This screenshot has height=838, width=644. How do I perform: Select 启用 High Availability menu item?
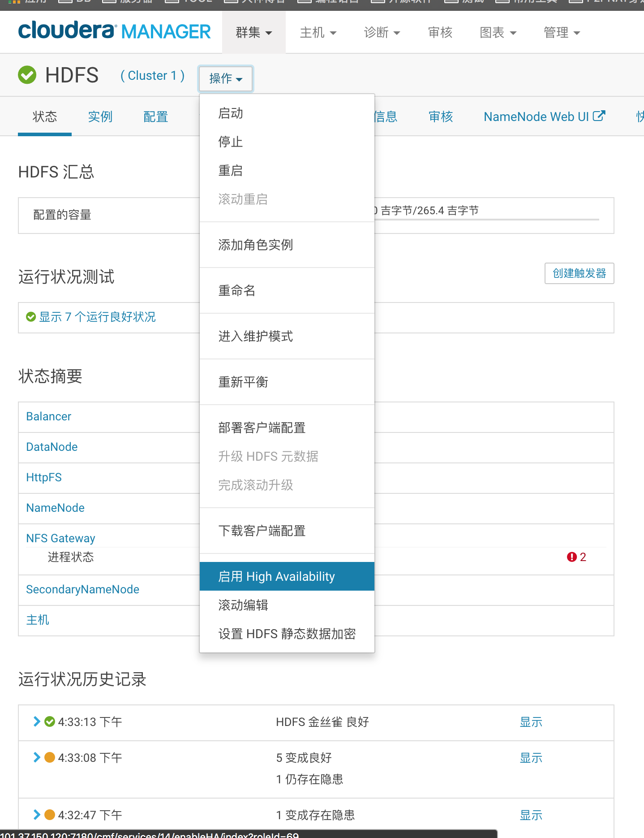point(287,576)
